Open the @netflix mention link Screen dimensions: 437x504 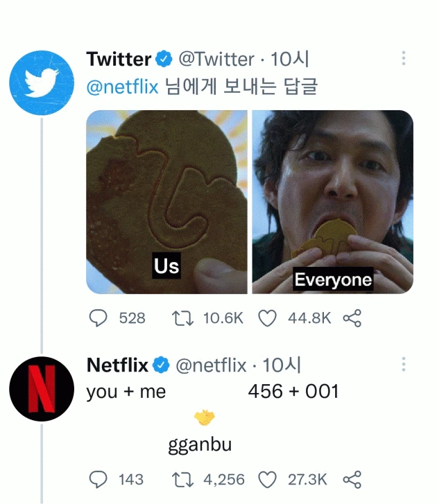(x=123, y=87)
